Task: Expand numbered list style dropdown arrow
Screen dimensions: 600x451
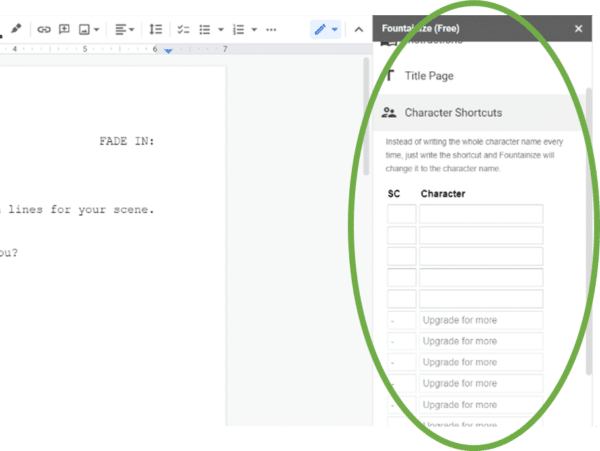Action: point(254,29)
